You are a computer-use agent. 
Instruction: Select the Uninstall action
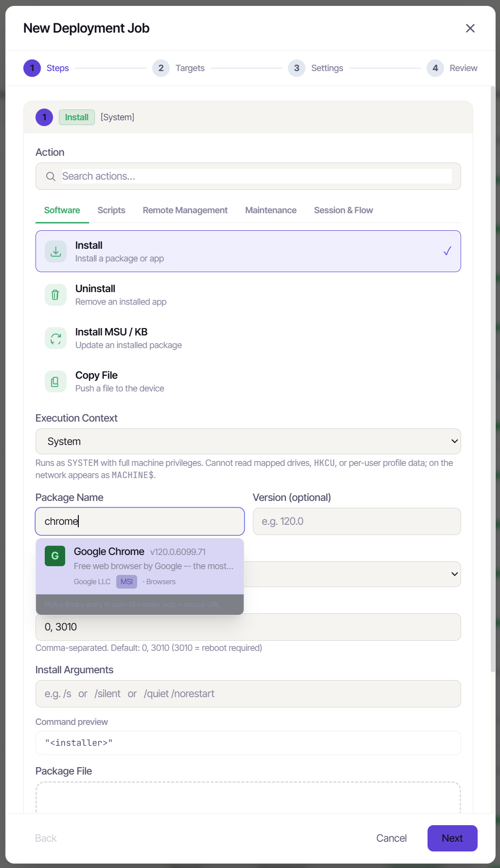pos(248,295)
